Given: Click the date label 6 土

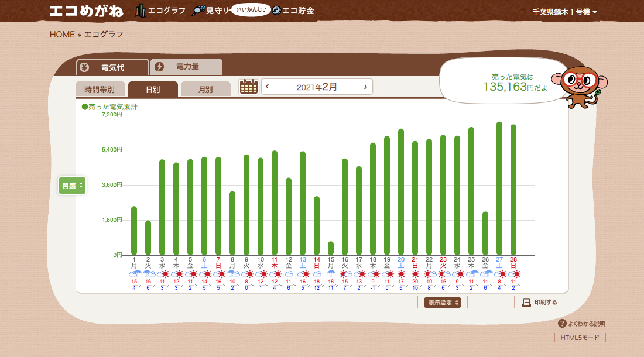Looking at the screenshot, I should coord(204,263).
